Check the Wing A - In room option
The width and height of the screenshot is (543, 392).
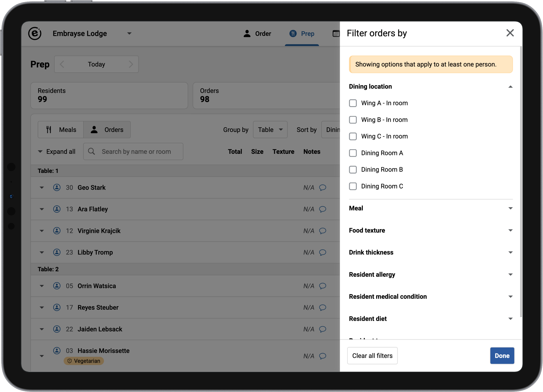tap(353, 103)
